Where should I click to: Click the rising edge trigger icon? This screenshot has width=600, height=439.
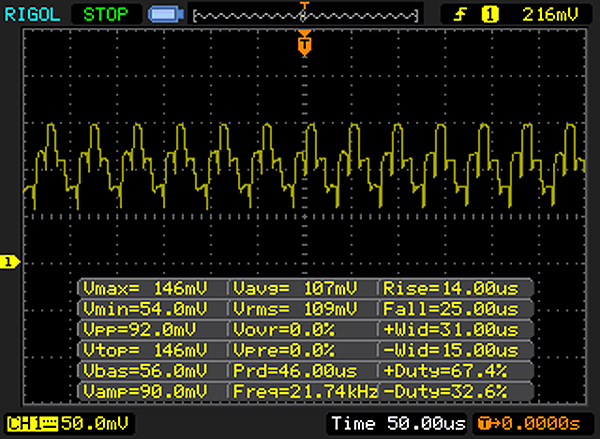(463, 15)
